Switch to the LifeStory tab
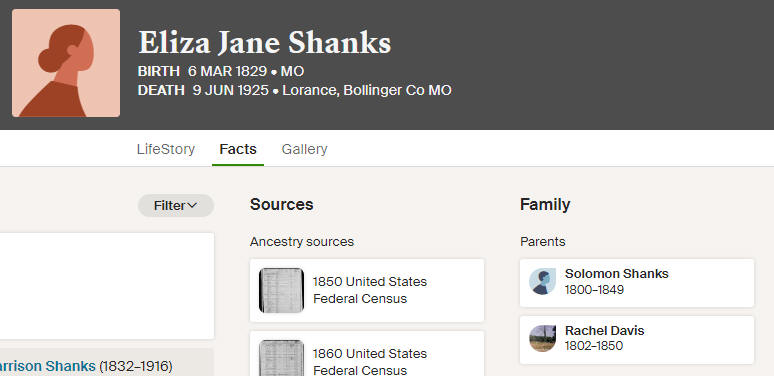The width and height of the screenshot is (774, 376). click(x=166, y=149)
